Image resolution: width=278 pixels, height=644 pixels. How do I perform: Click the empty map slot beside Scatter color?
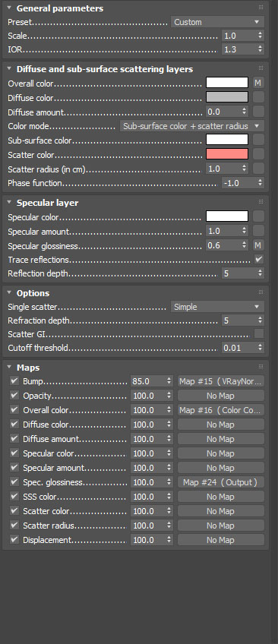(258, 154)
